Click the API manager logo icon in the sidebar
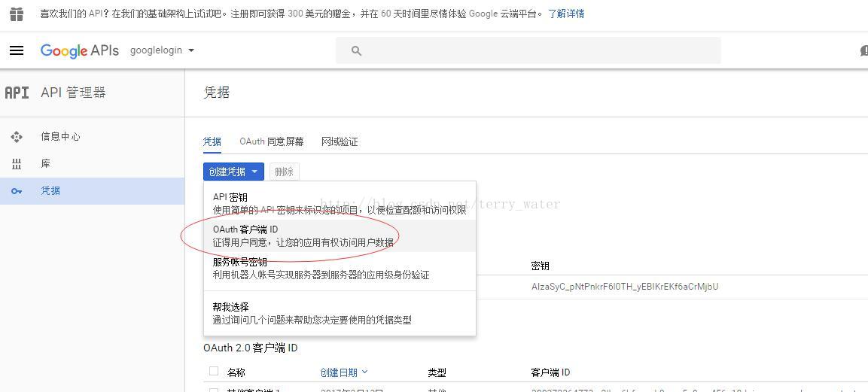 (17, 93)
